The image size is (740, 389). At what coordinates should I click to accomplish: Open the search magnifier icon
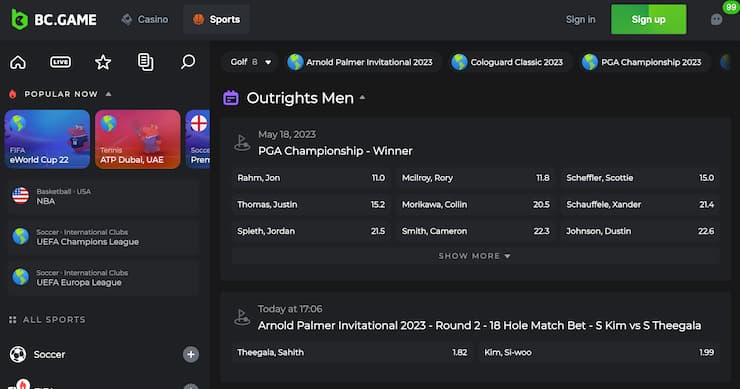tap(188, 62)
